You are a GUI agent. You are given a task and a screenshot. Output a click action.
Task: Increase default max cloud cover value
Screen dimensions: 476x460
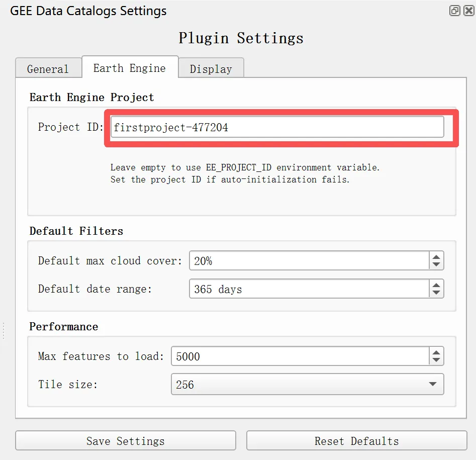click(x=436, y=256)
